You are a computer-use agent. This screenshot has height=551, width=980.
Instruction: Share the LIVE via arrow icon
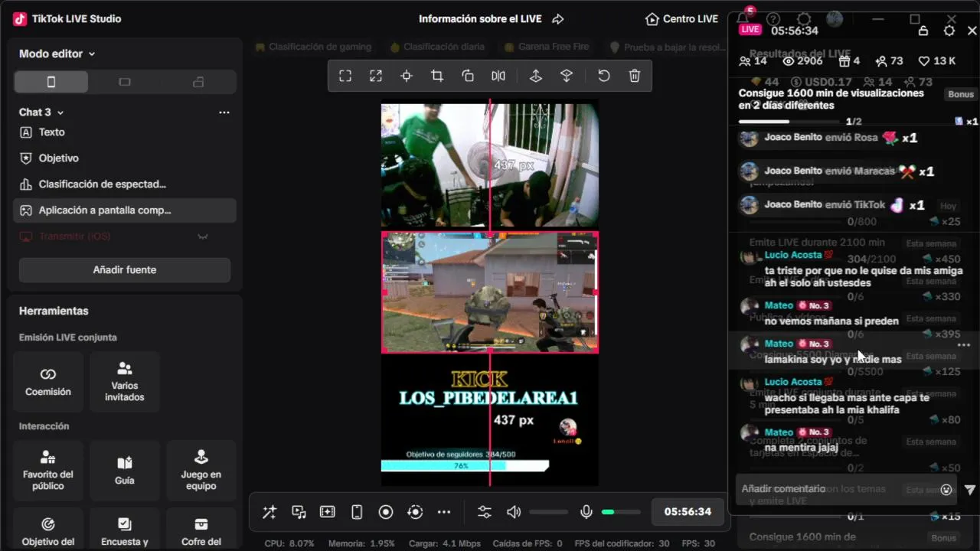point(558,18)
